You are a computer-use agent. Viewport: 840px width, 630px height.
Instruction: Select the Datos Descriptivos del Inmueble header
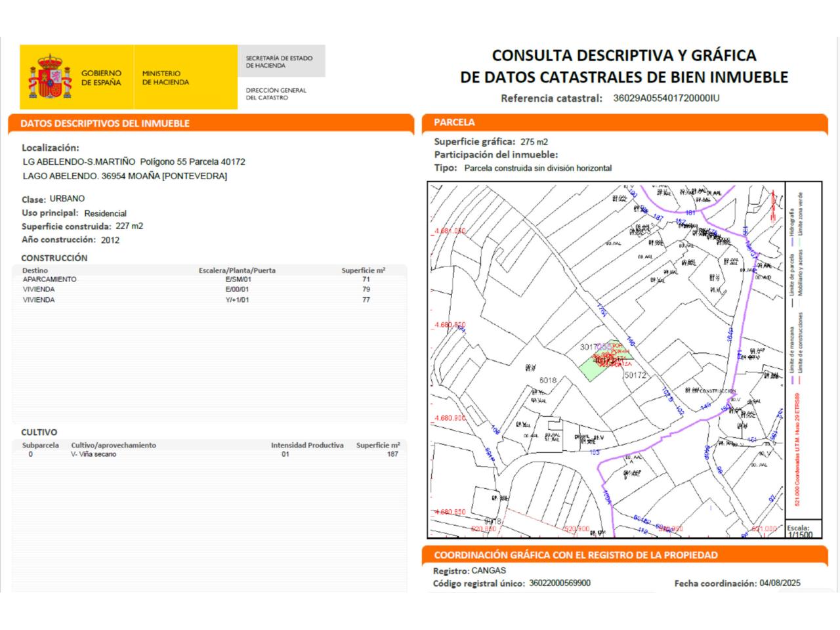[x=105, y=123]
